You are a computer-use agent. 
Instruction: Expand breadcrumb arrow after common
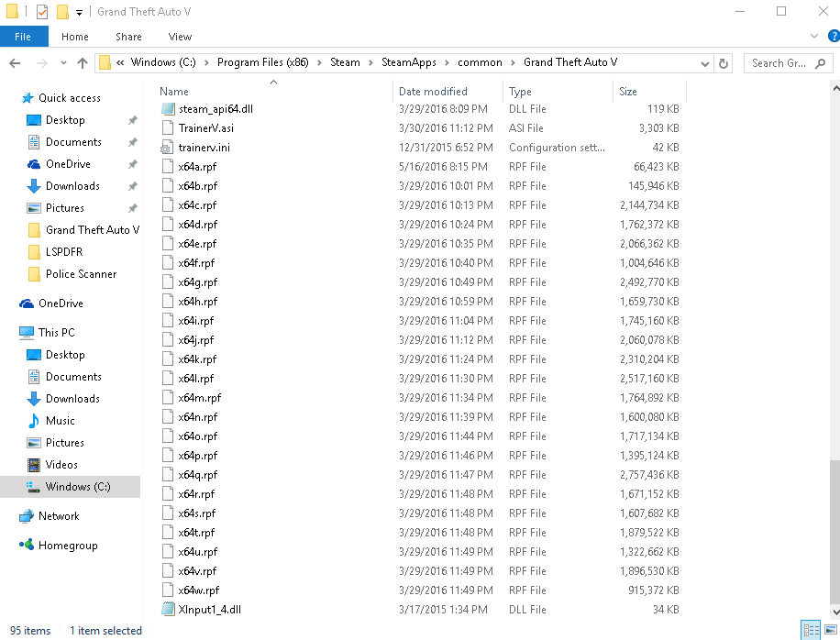click(513, 63)
